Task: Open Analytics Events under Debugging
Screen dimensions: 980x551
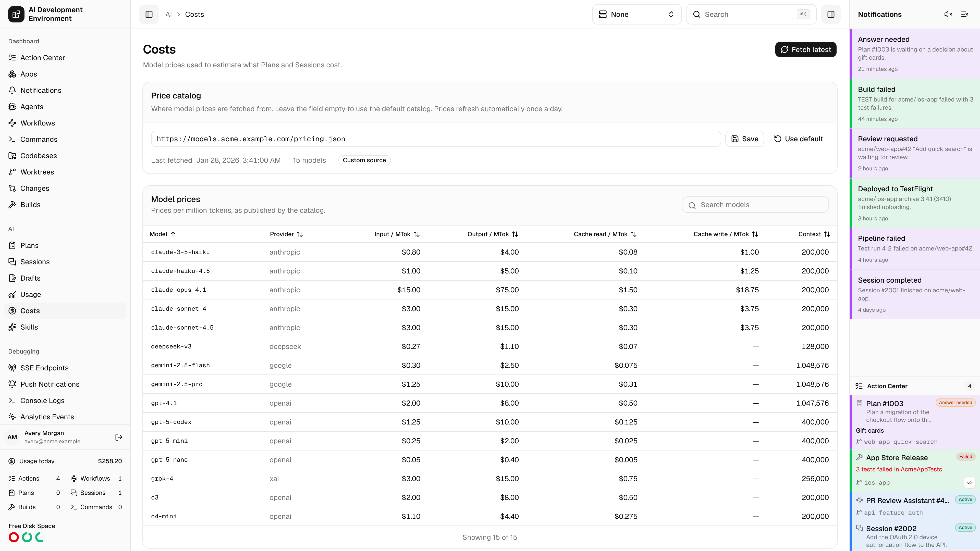Action: [65, 417]
